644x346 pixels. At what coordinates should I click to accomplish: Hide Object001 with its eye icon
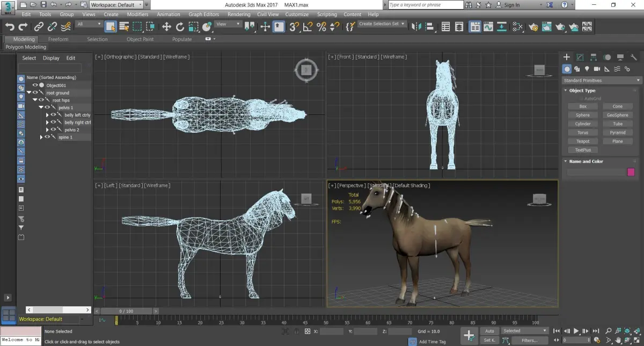pyautogui.click(x=35, y=85)
